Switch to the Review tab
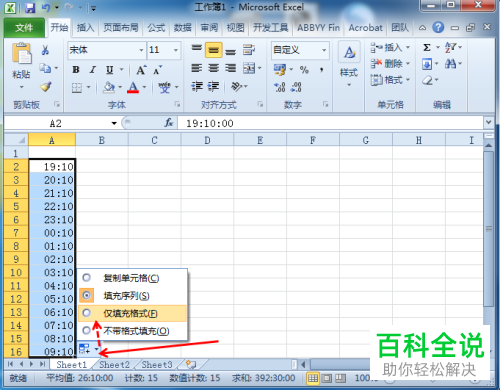Viewport: 500px width, 390px height. (209, 28)
